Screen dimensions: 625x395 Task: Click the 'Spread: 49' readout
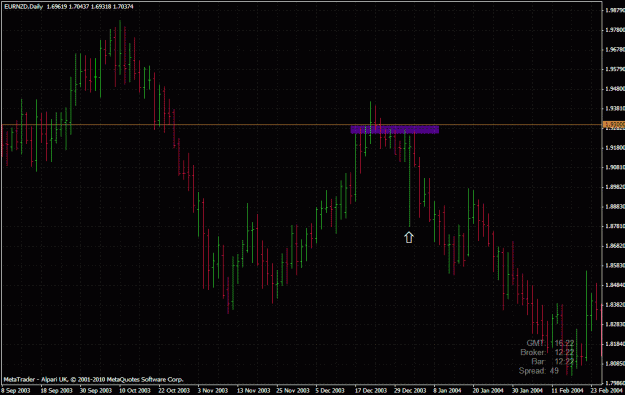point(539,371)
